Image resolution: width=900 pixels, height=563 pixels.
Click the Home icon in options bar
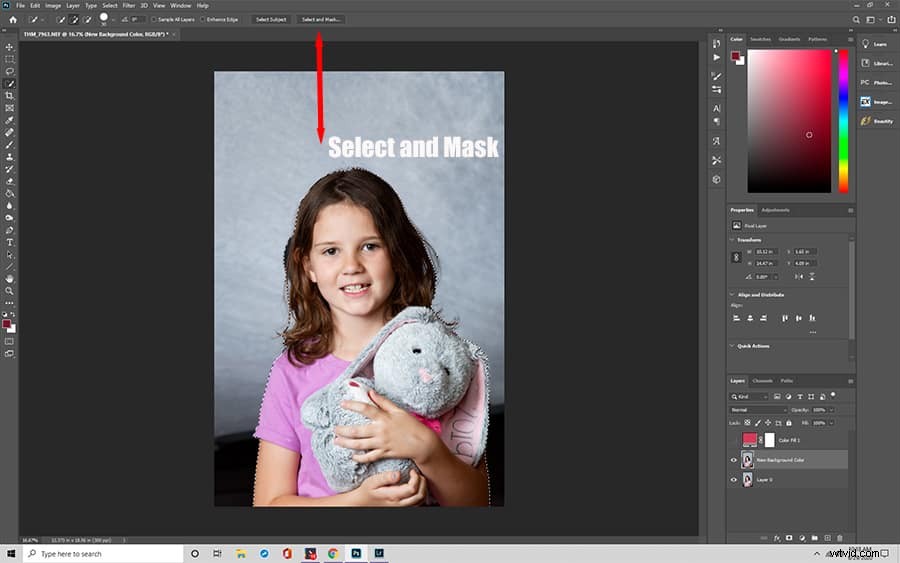pyautogui.click(x=13, y=20)
